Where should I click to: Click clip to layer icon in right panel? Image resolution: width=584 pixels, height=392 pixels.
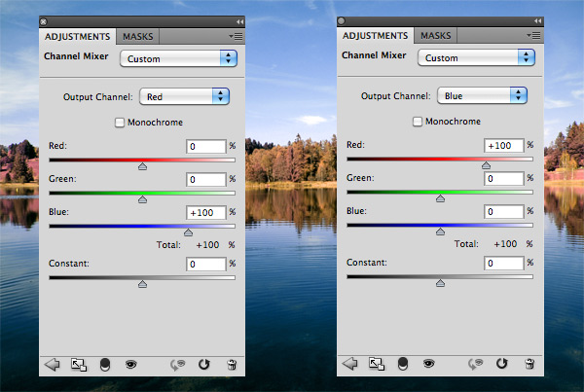[403, 364]
